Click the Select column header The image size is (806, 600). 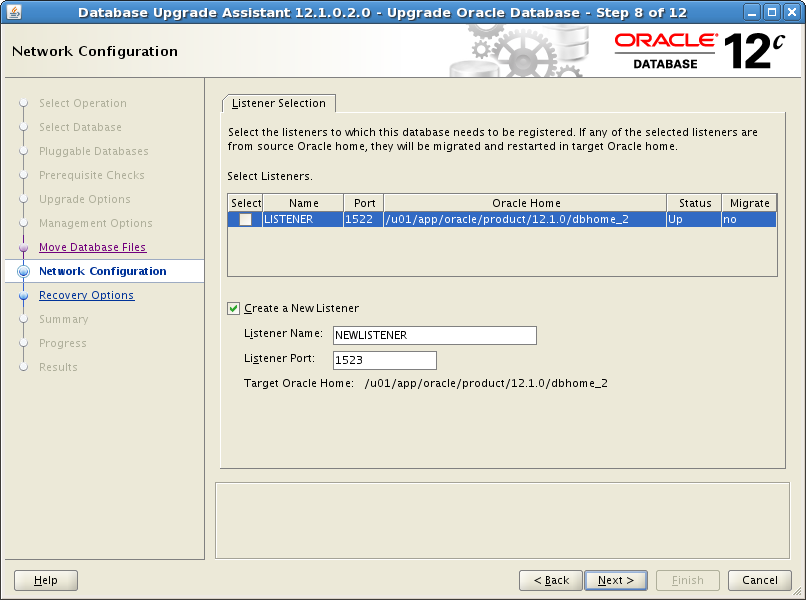coord(245,203)
